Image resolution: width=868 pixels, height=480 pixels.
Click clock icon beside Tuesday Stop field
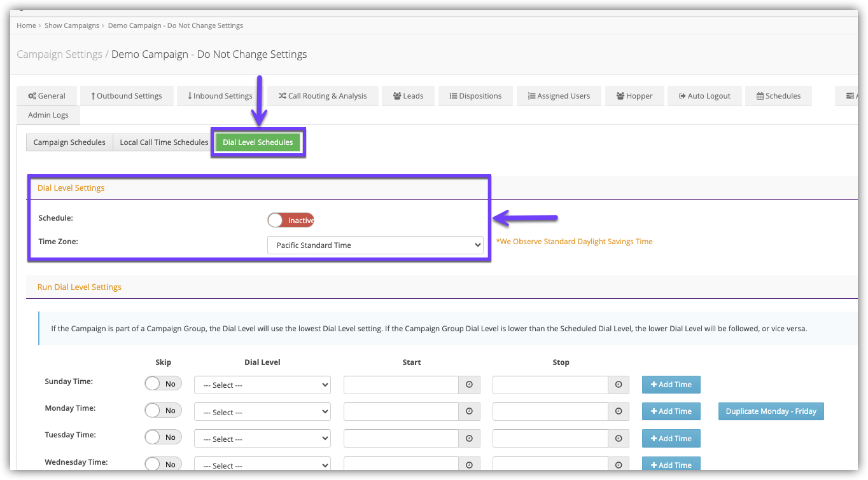pos(618,439)
